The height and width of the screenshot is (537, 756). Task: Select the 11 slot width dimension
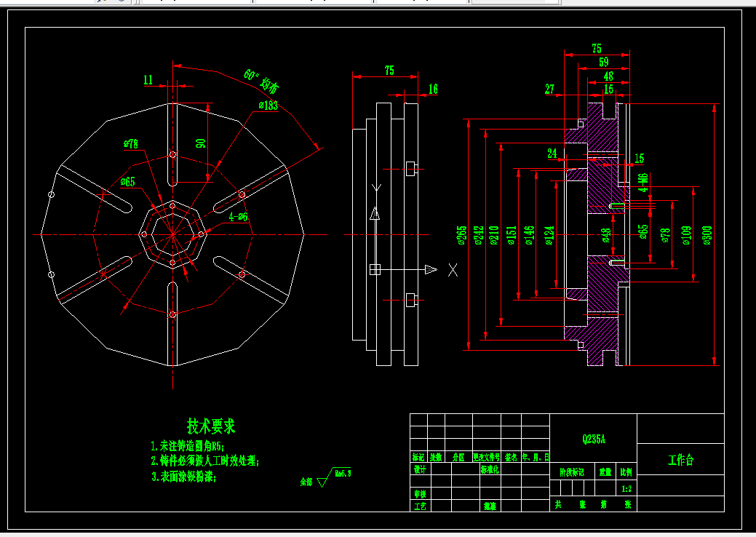tap(148, 80)
